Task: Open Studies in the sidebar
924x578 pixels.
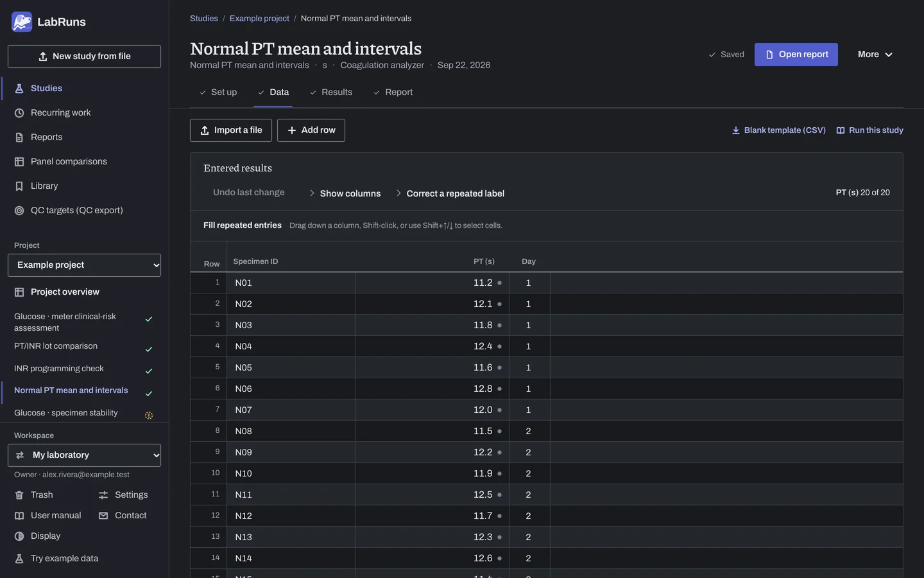Action: click(46, 89)
